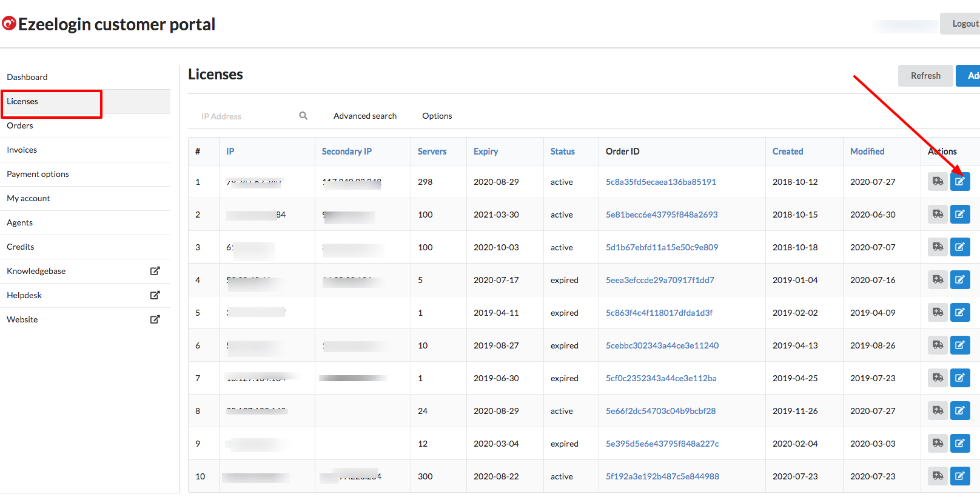The width and height of the screenshot is (980, 500).
Task: Click the Ezeelogin logo icon
Action: pyautogui.click(x=9, y=24)
